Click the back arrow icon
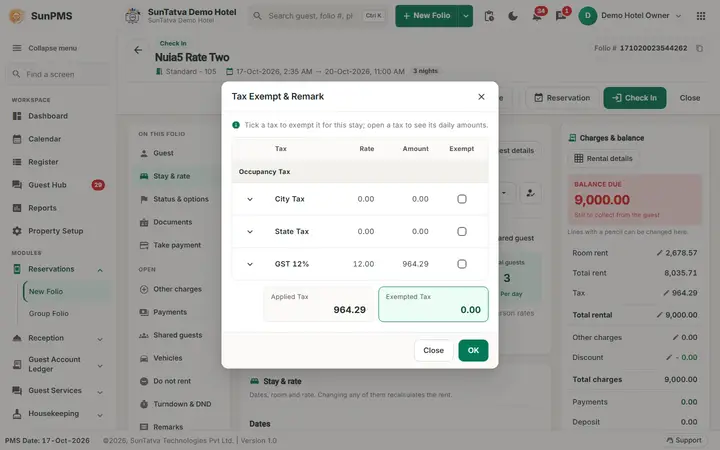 [138, 50]
